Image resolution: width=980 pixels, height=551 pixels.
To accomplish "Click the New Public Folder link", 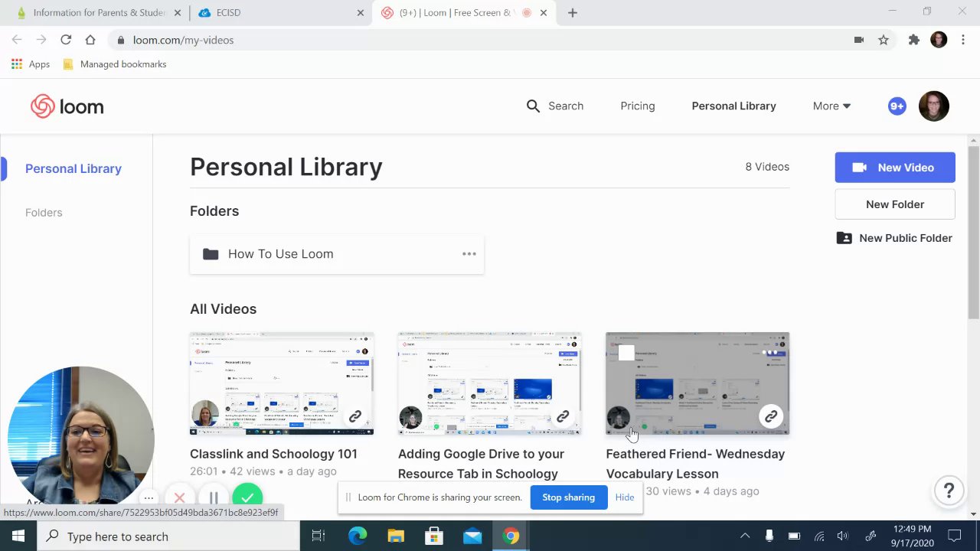I will click(895, 238).
